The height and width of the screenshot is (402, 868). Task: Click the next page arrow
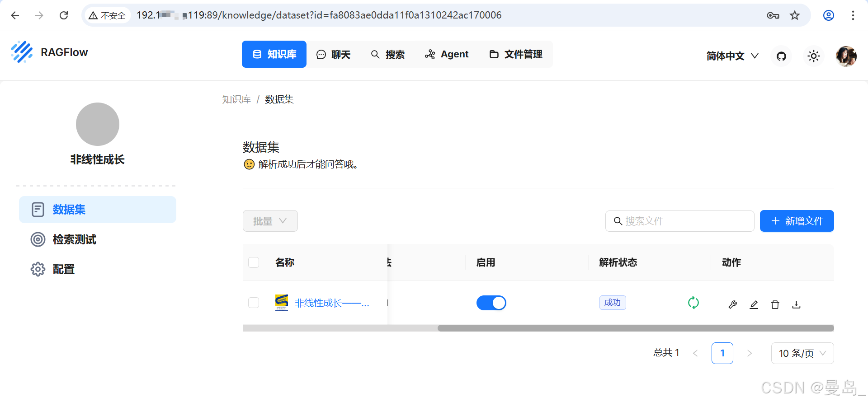750,353
